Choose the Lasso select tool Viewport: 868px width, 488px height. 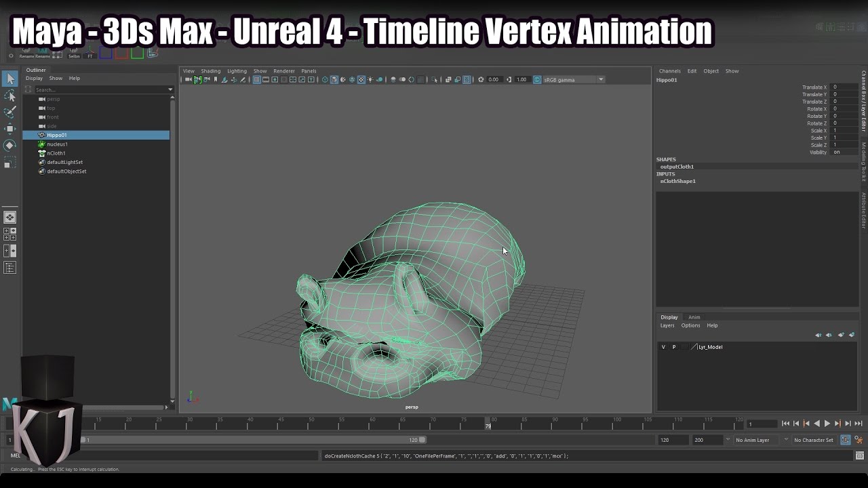[9, 96]
